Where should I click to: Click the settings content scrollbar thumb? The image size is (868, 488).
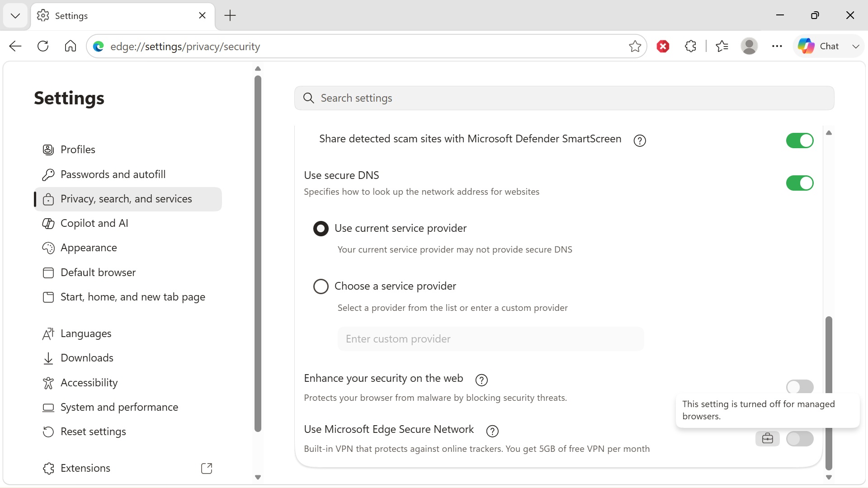[829, 393]
